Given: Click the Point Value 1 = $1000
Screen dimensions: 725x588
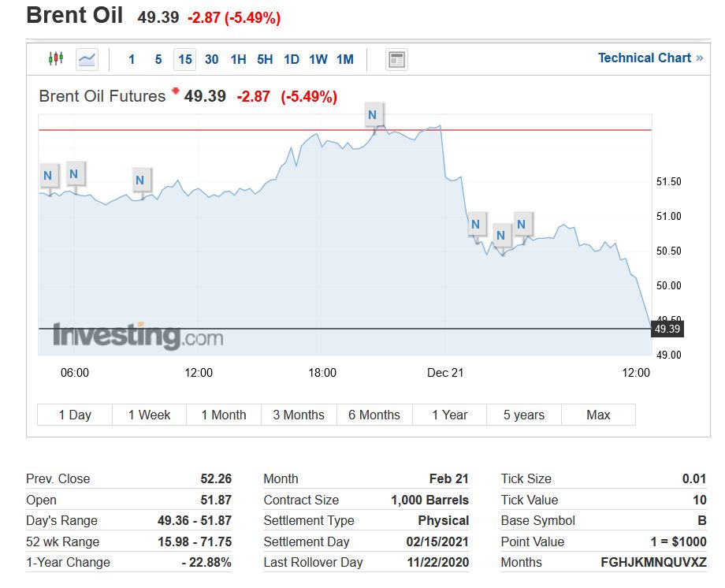Looking at the screenshot, I should tap(679, 541).
